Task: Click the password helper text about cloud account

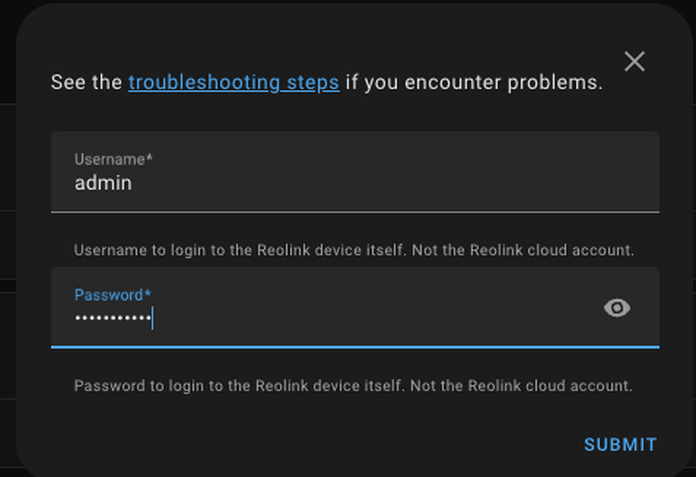Action: (x=353, y=386)
